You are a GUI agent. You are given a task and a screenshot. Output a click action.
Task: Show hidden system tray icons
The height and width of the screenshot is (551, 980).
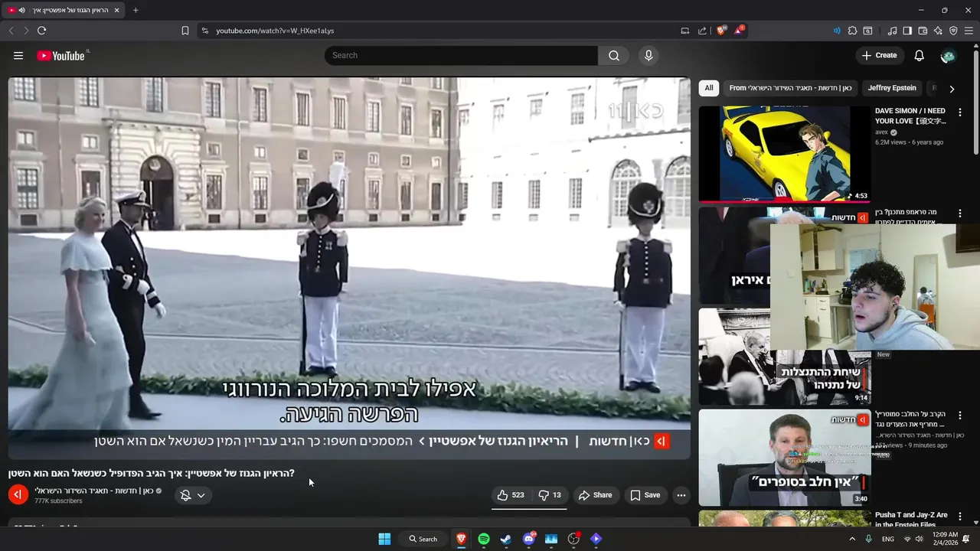(x=852, y=539)
